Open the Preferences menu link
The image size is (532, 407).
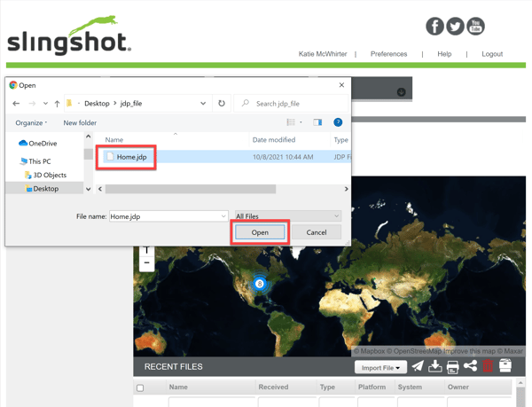tap(388, 54)
